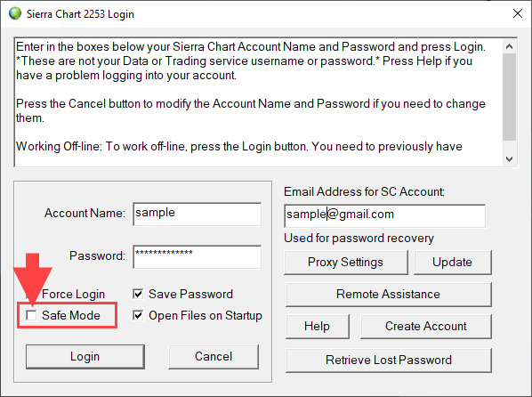Click the Update button

[452, 263]
